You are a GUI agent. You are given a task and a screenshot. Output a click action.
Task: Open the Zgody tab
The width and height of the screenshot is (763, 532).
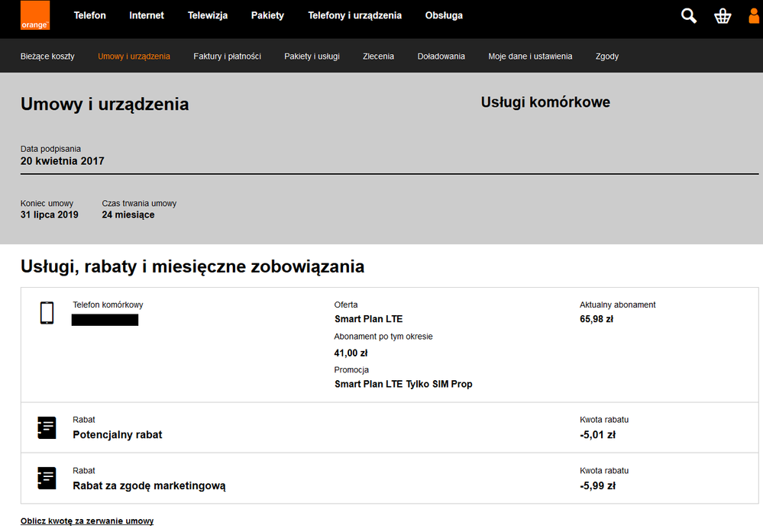pos(606,56)
